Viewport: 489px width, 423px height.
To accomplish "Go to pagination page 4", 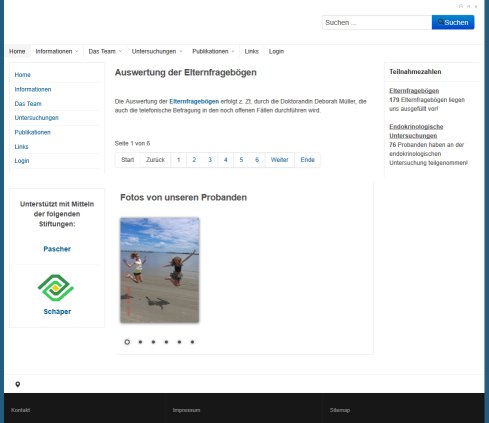I will (226, 160).
